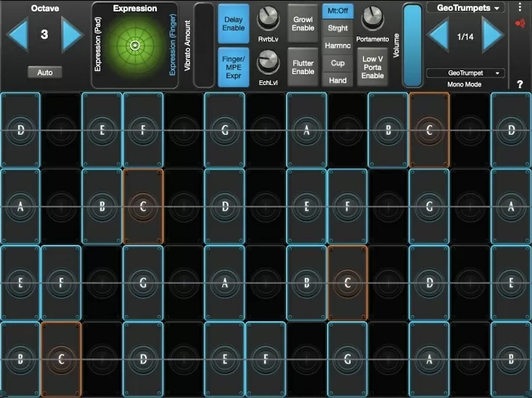
Task: Select the Harmnc mute
Action: (338, 45)
